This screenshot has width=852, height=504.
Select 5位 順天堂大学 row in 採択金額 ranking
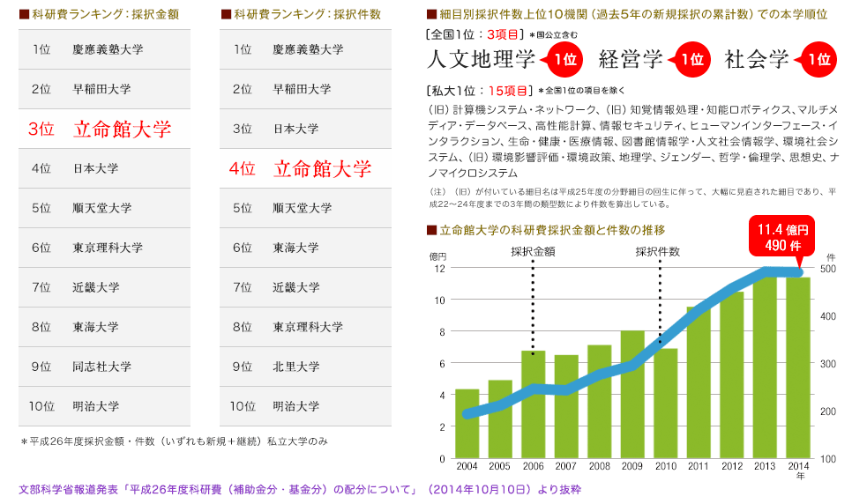click(x=104, y=208)
